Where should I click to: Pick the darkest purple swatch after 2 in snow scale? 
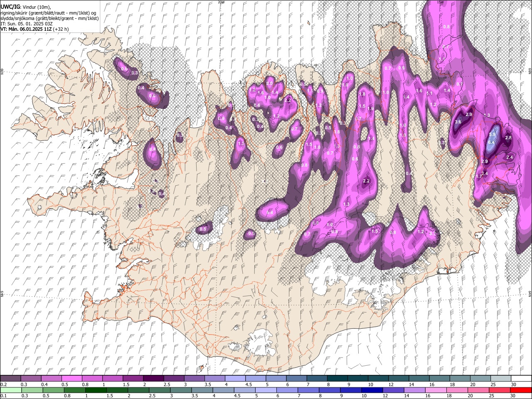pos(153,378)
